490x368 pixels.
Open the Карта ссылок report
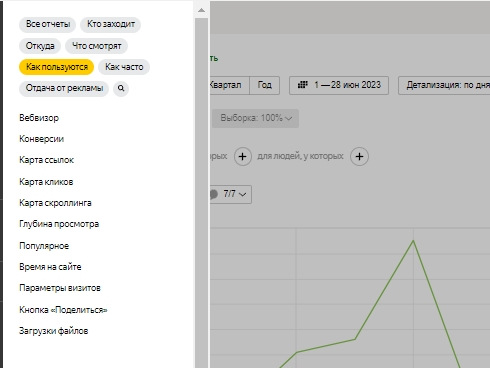pos(46,160)
